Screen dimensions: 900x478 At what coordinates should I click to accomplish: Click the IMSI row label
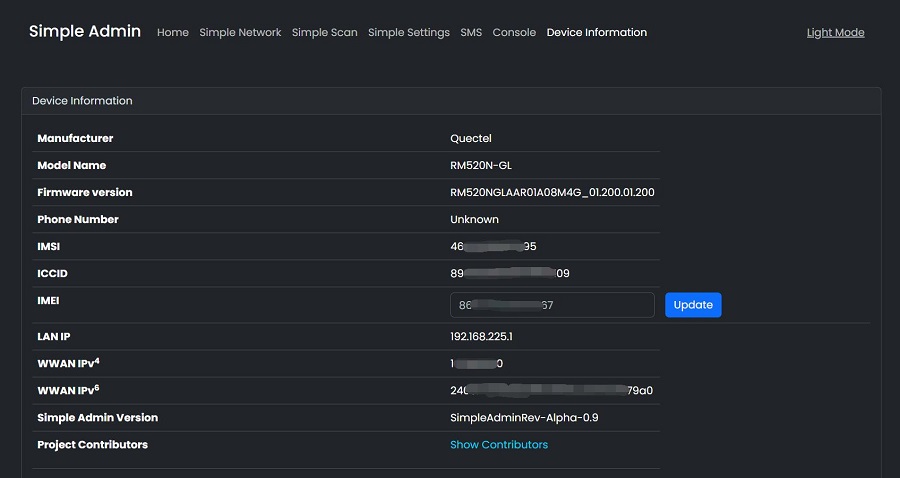point(49,246)
